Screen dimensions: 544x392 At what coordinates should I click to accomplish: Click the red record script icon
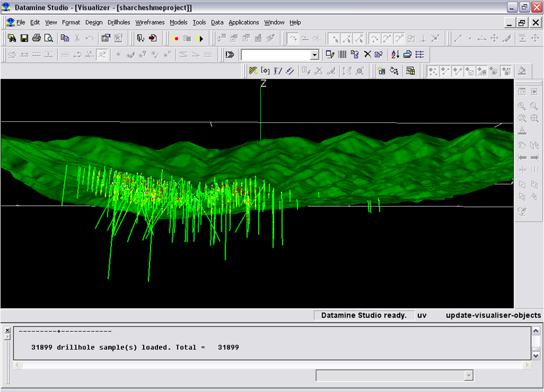coord(175,38)
